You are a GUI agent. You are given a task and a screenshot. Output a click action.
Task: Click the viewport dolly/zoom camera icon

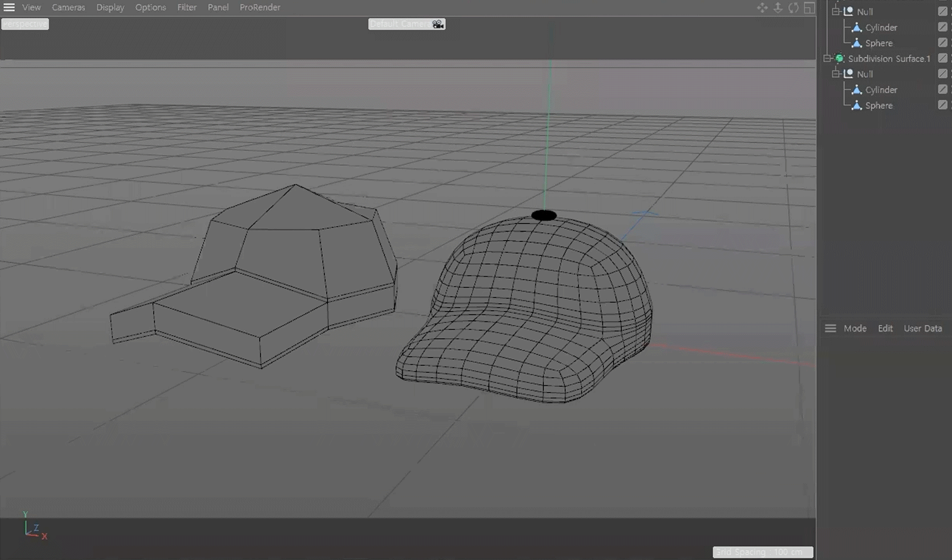(x=778, y=7)
